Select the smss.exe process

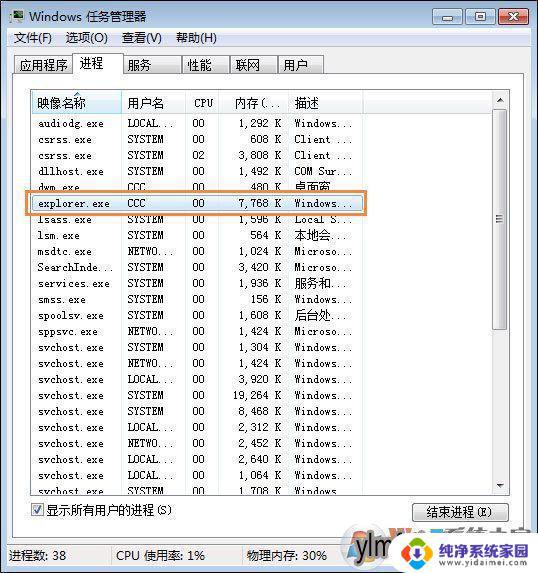[x=197, y=300]
